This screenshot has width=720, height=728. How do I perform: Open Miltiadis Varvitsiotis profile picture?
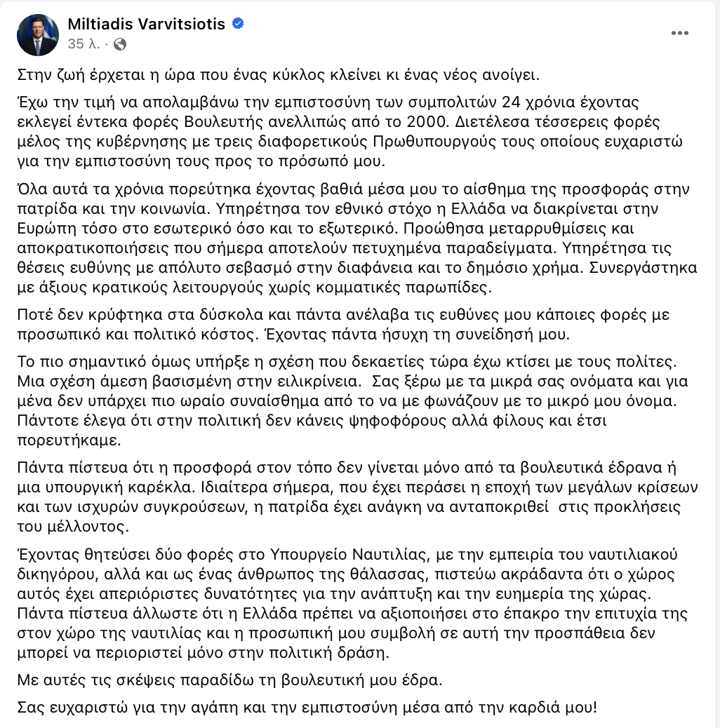point(38,34)
